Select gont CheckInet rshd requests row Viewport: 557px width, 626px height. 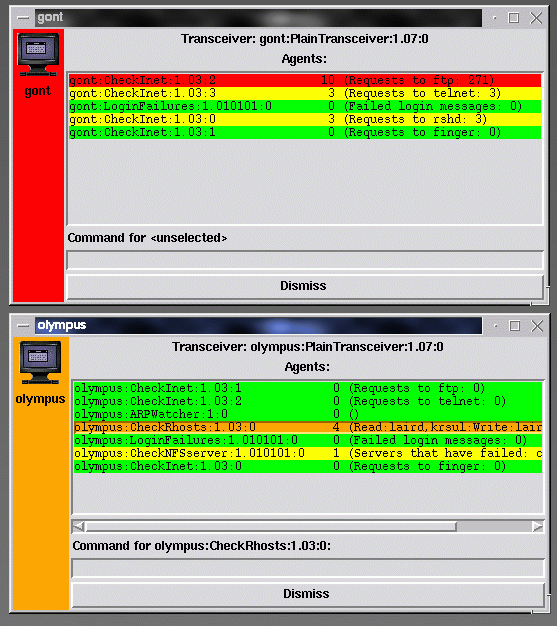[305, 119]
